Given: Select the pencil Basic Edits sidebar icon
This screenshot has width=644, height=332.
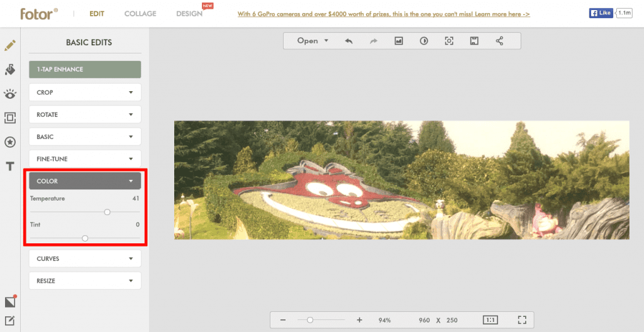Looking at the screenshot, I should [10, 45].
